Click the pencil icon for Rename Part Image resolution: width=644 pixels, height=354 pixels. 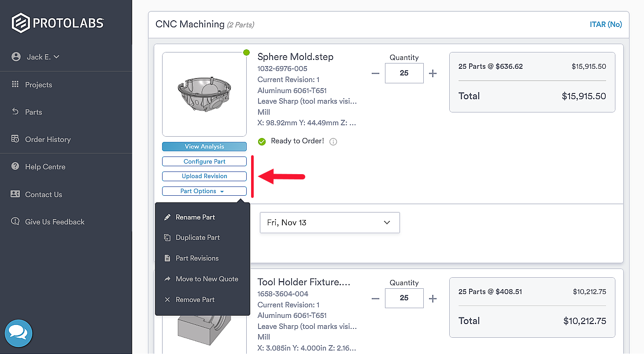tap(167, 217)
